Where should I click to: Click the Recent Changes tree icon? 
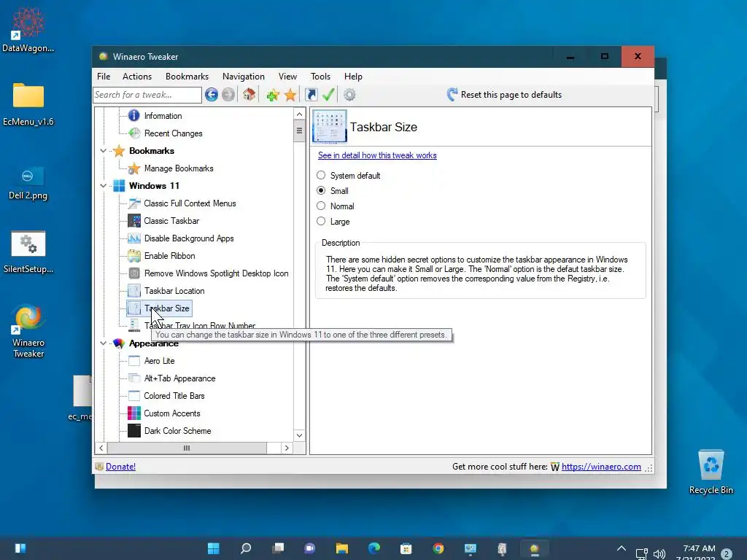point(134,133)
